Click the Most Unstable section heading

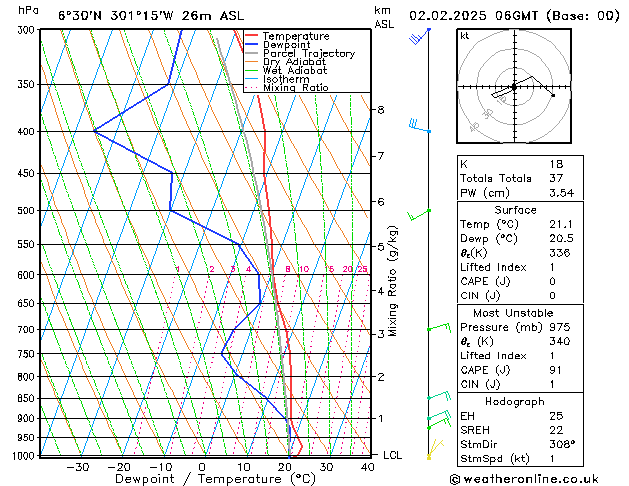[x=513, y=313]
